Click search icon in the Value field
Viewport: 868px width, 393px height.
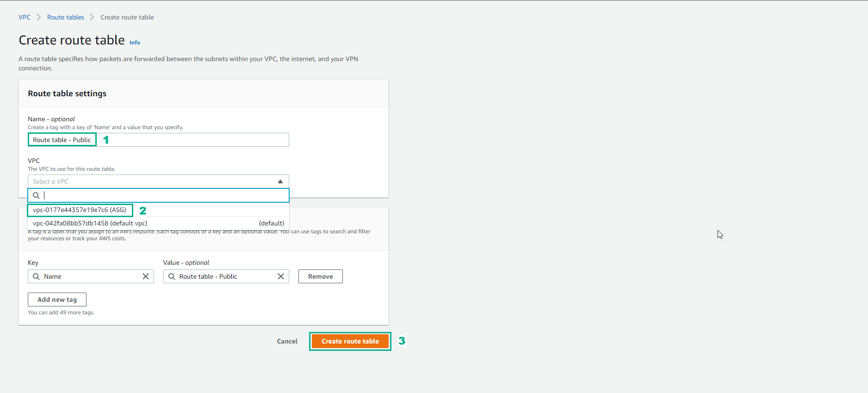click(172, 276)
